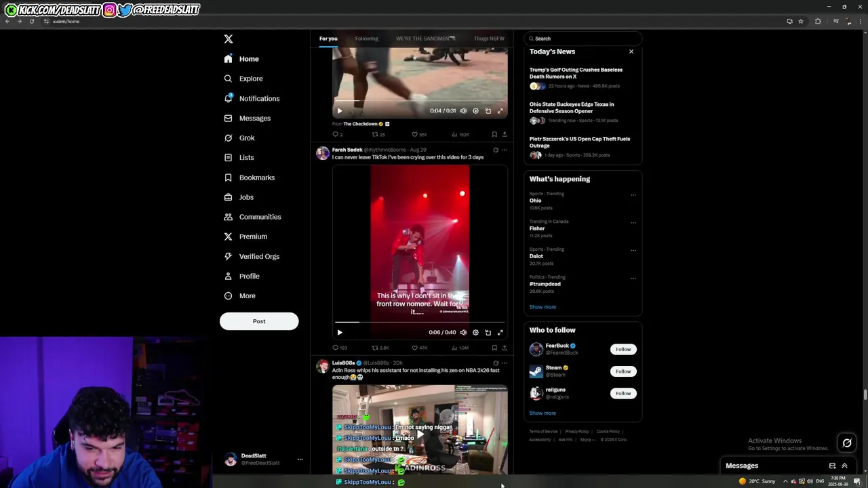Follow Steam
The image size is (868, 488).
pyautogui.click(x=623, y=371)
